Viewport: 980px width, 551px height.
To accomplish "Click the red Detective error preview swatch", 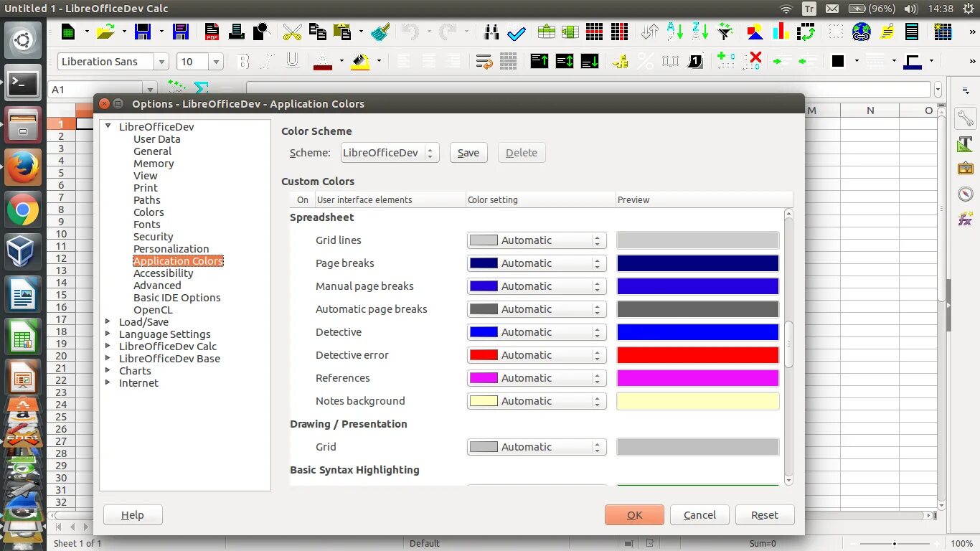I will point(698,355).
